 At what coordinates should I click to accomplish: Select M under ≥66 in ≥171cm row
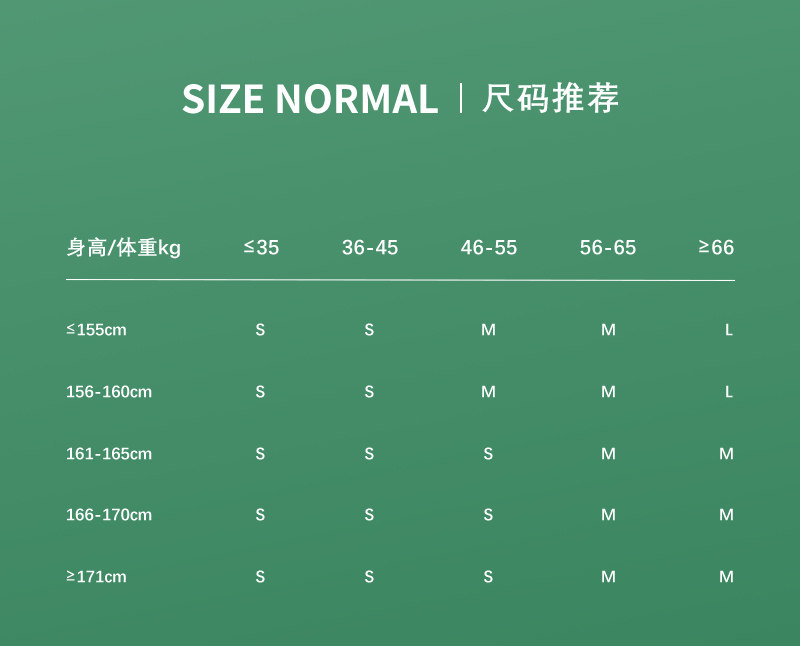(727, 577)
